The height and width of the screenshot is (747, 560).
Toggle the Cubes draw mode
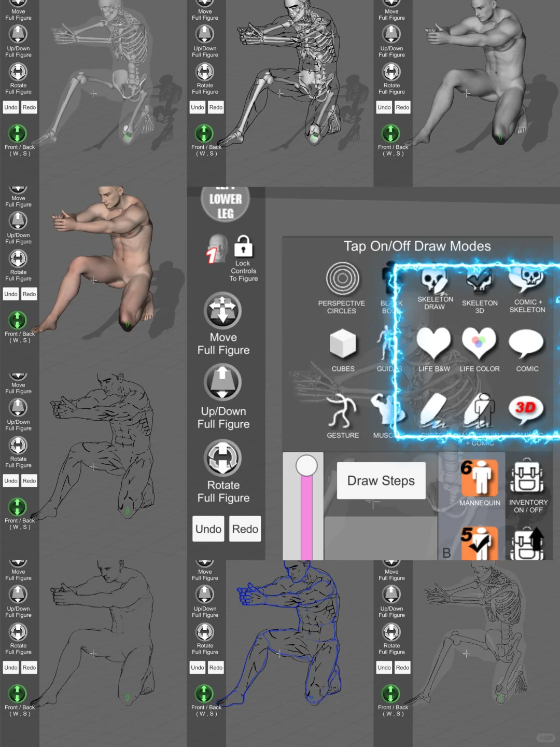(x=343, y=344)
